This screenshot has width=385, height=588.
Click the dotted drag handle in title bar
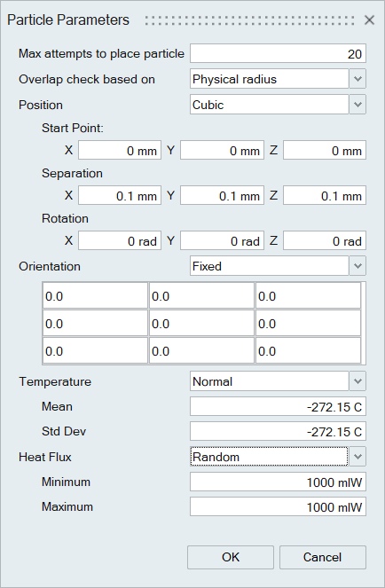pos(249,20)
